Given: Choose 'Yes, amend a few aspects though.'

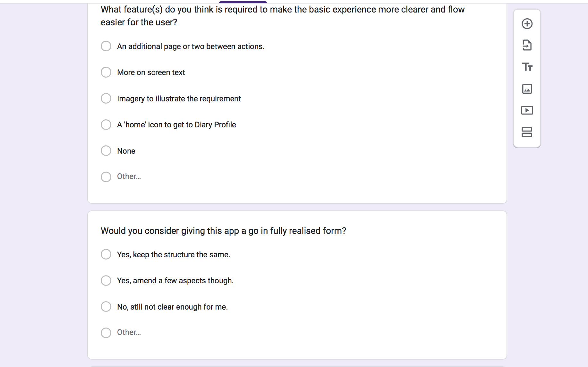Looking at the screenshot, I should (x=106, y=281).
